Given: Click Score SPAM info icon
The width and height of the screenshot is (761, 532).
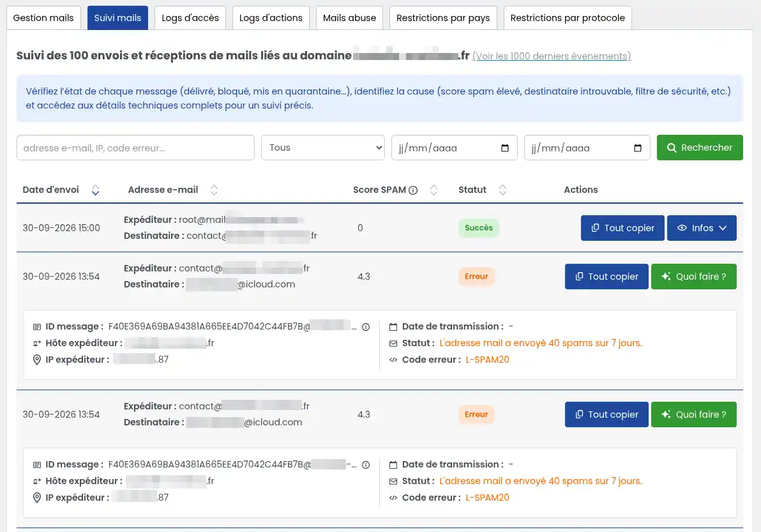Looking at the screenshot, I should click(413, 190).
